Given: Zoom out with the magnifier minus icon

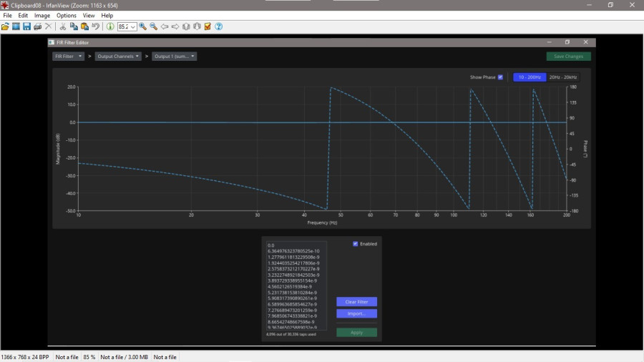Looking at the screenshot, I should pos(154,26).
